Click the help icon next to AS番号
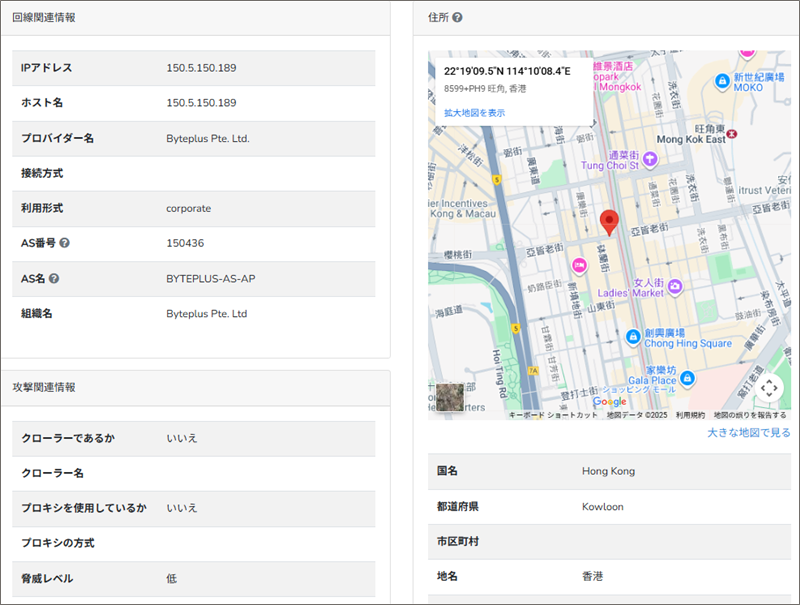This screenshot has height=605, width=800. tap(64, 243)
